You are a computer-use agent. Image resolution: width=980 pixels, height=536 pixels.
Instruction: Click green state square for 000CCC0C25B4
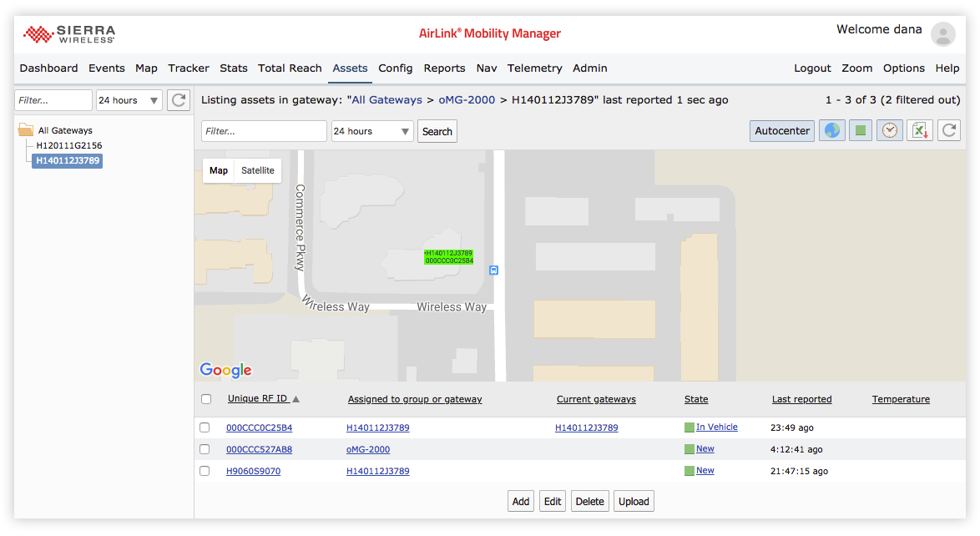pos(690,427)
